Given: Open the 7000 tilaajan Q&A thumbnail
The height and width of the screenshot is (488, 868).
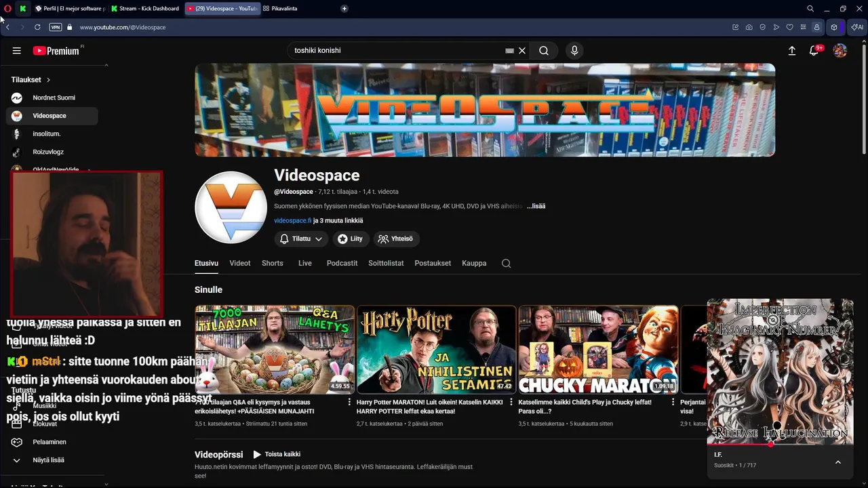Looking at the screenshot, I should [x=275, y=350].
